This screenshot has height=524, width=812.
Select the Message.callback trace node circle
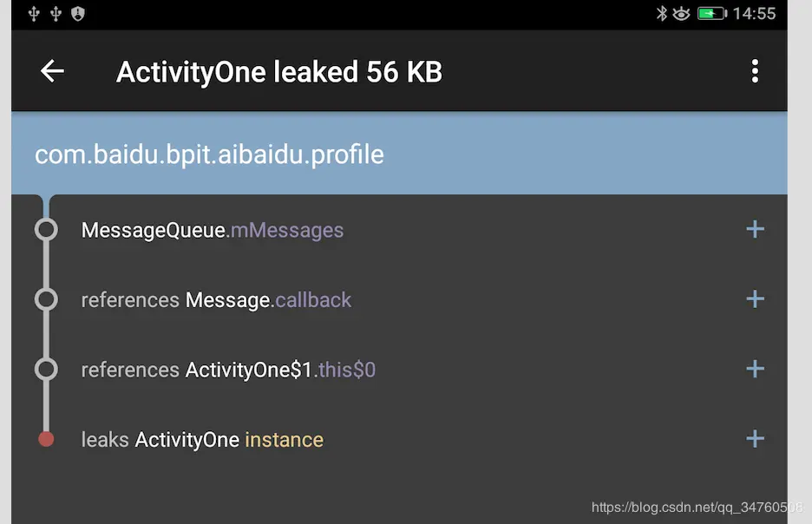pos(46,299)
